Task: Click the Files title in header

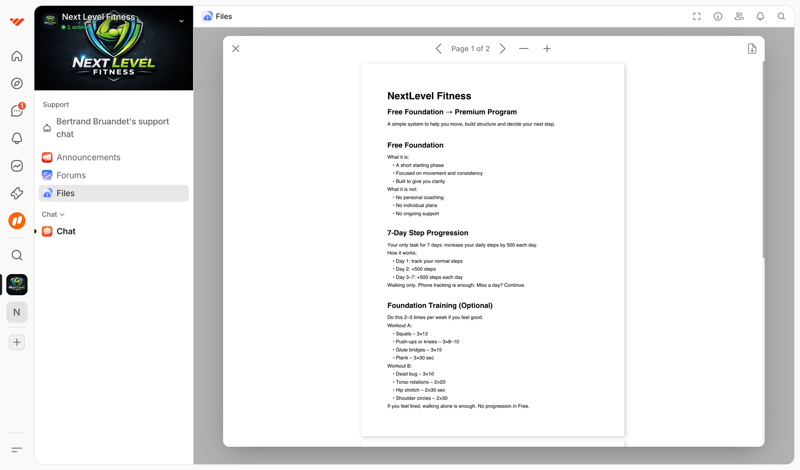Action: point(223,16)
